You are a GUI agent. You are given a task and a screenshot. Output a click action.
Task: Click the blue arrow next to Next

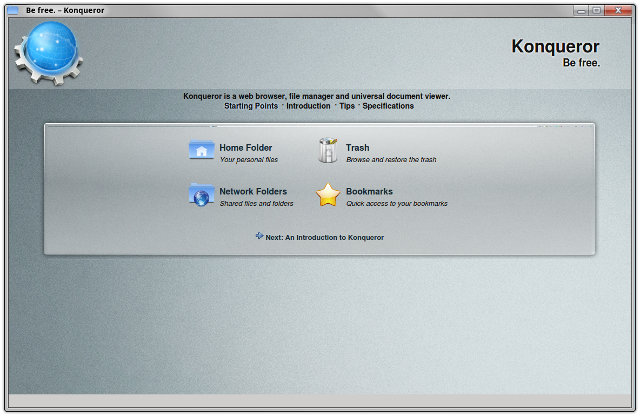click(x=259, y=236)
